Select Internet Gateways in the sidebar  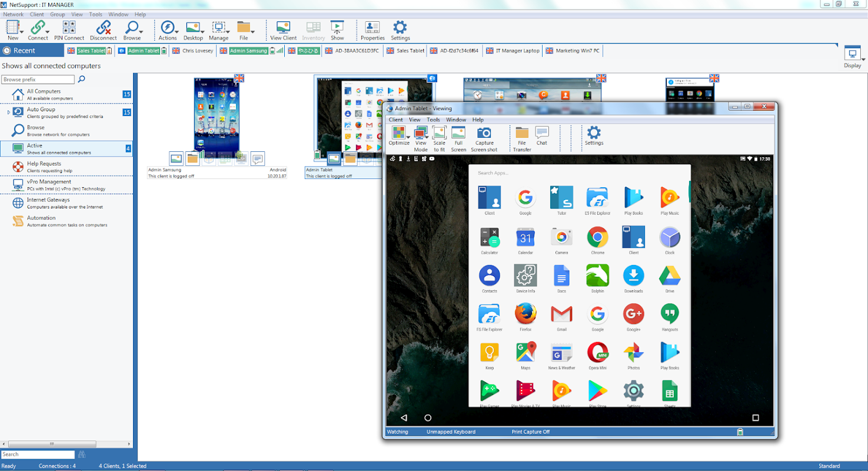coord(48,203)
